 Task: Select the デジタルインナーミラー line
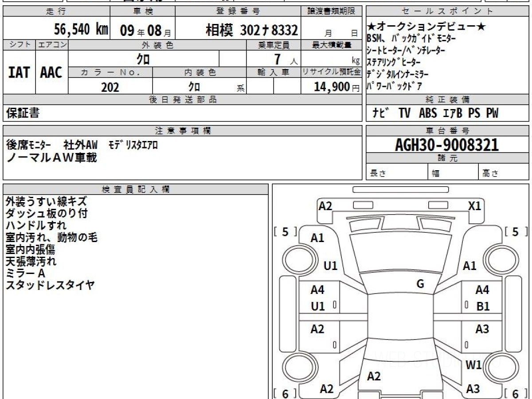click(397, 74)
